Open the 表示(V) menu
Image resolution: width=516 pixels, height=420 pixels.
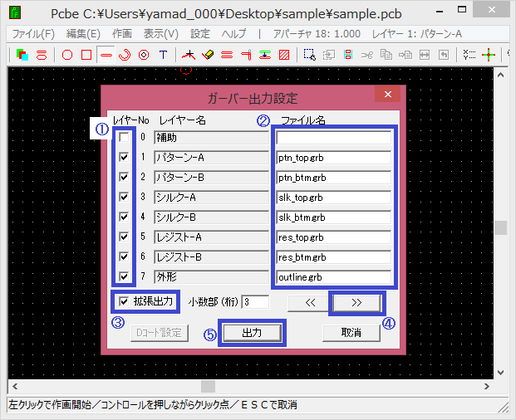point(161,34)
